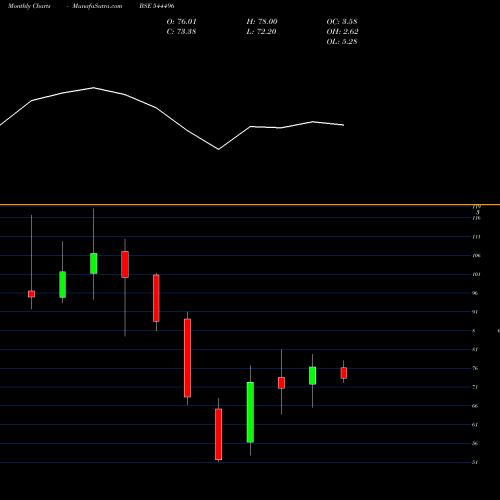Click the price axis label 51
The height and width of the screenshot is (500, 500).
tap(475, 462)
